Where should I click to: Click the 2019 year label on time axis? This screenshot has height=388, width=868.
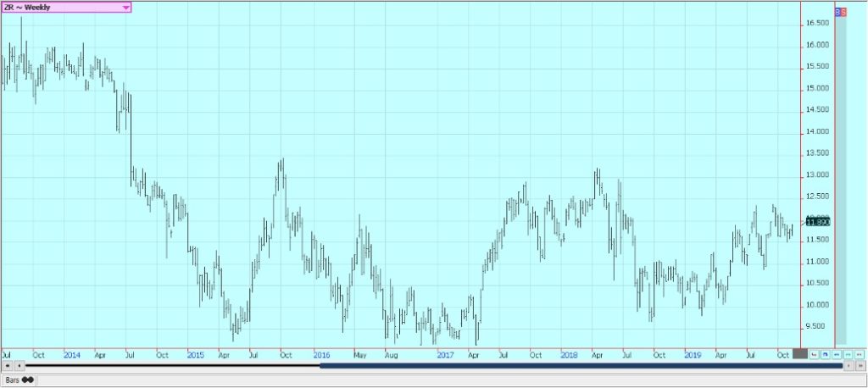(x=693, y=354)
